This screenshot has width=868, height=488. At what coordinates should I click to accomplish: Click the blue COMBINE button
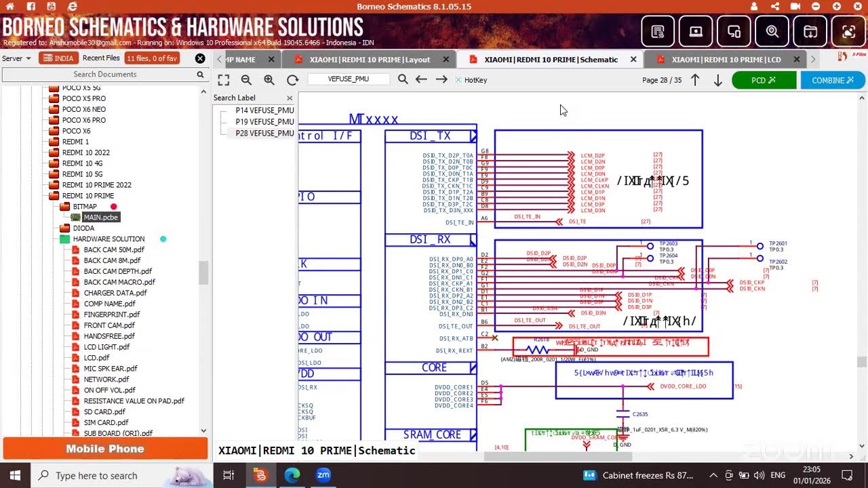tap(833, 80)
